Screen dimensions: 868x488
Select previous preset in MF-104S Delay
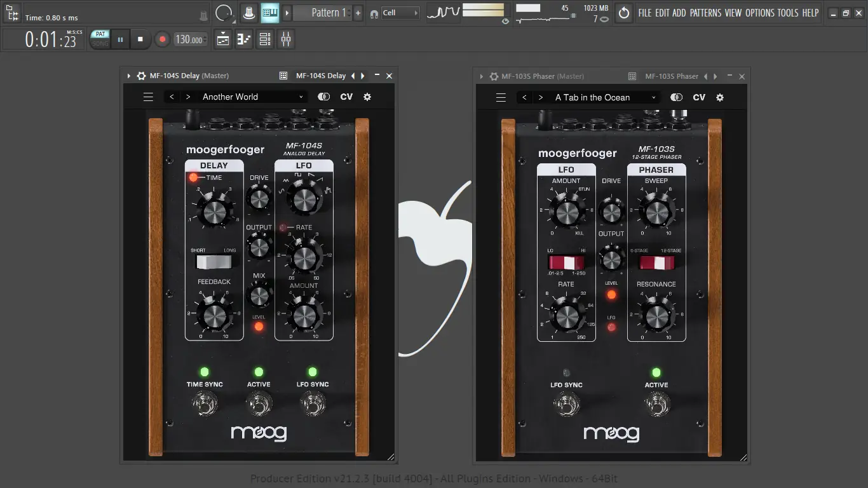point(172,97)
